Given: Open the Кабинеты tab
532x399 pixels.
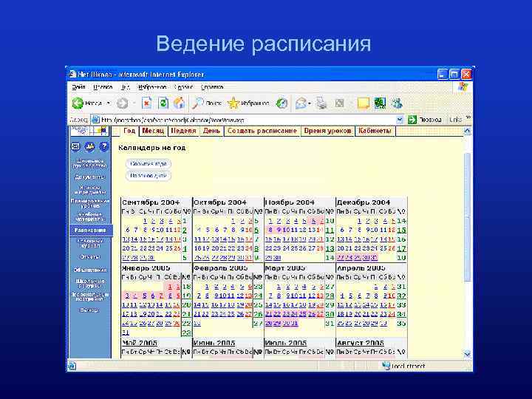Looking at the screenshot, I should (375, 131).
